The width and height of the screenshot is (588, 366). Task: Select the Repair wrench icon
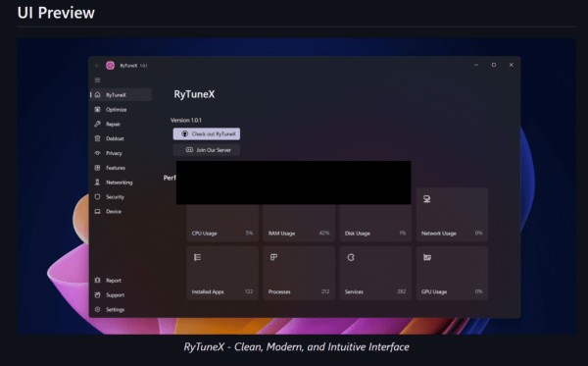click(x=97, y=124)
